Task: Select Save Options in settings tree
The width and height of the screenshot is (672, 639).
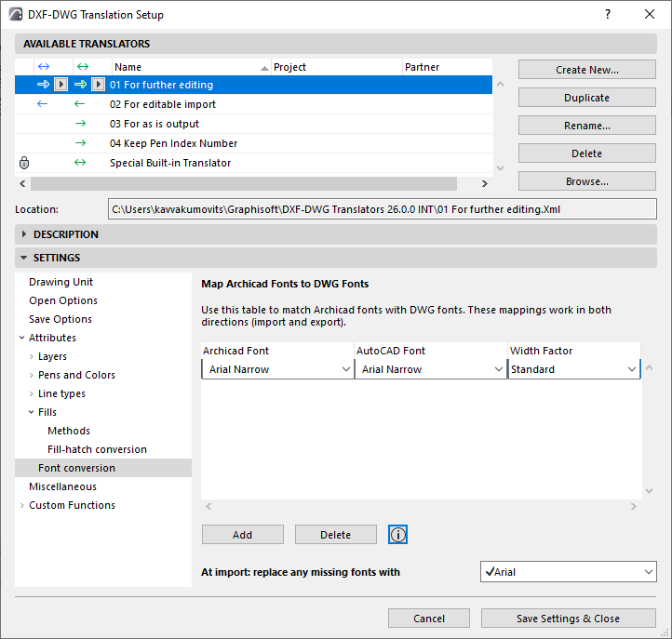Action: click(x=60, y=319)
